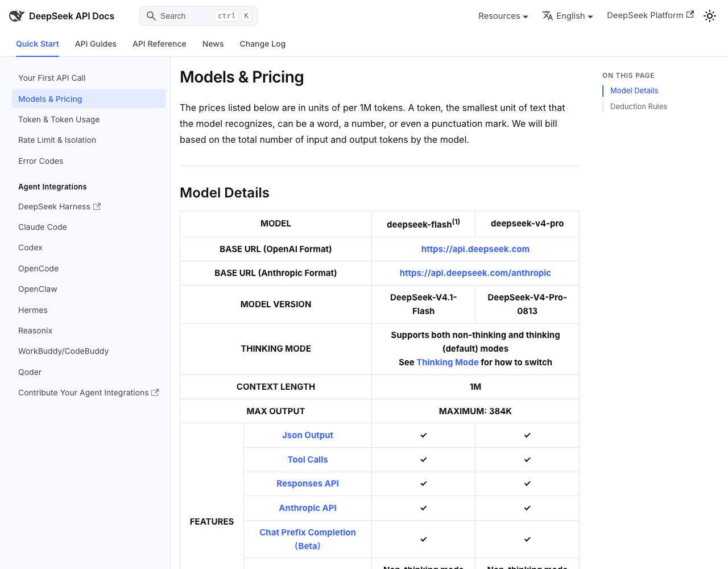728x569 pixels.
Task: Click external icon beside Contribute Your Agent Integrations
Action: [x=155, y=393]
